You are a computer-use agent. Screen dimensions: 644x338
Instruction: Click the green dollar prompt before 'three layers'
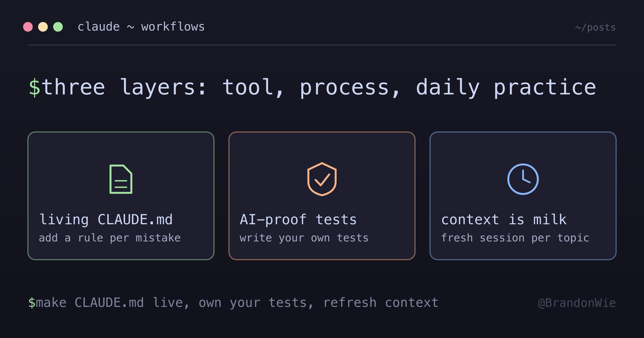[x=35, y=87]
